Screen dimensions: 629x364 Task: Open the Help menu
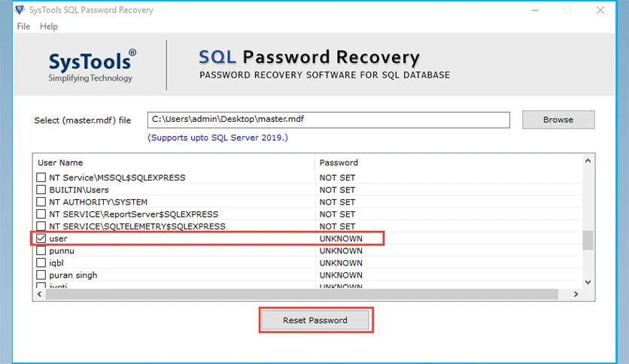(x=49, y=26)
